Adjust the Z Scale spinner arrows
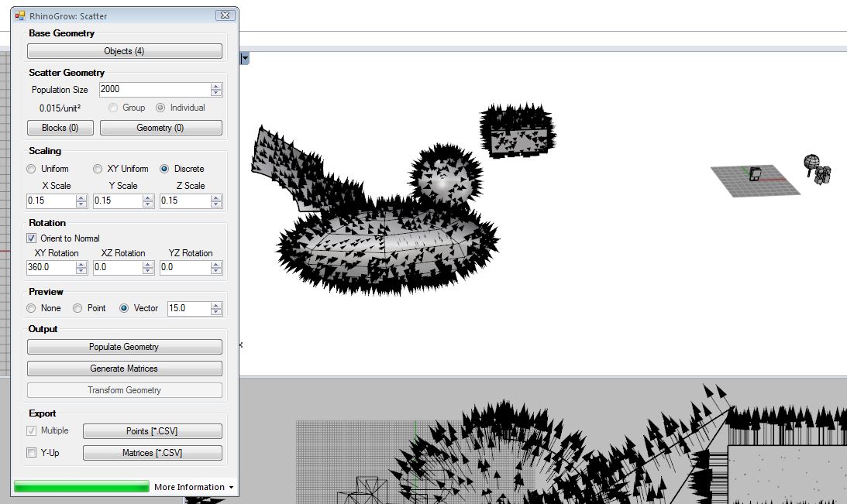The width and height of the screenshot is (847, 504). pos(216,201)
